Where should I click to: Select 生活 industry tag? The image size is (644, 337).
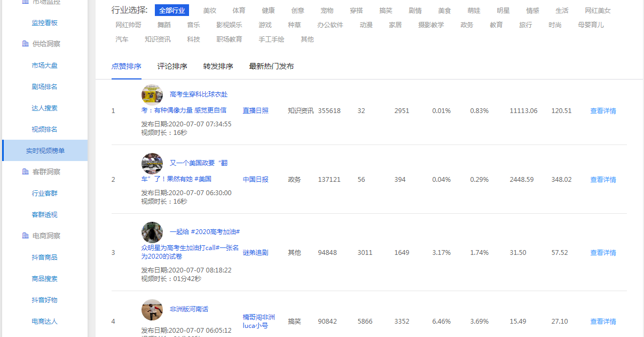562,10
